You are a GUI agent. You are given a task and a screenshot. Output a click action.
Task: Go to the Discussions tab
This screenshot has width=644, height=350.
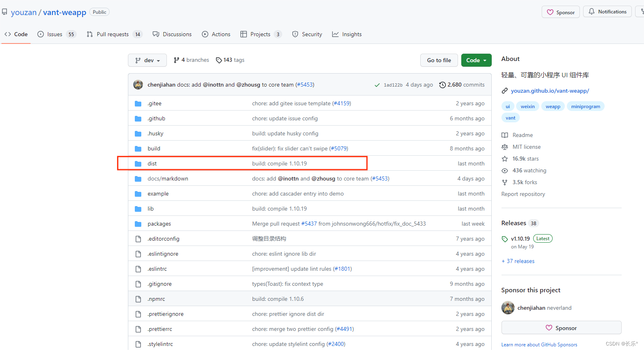click(172, 34)
